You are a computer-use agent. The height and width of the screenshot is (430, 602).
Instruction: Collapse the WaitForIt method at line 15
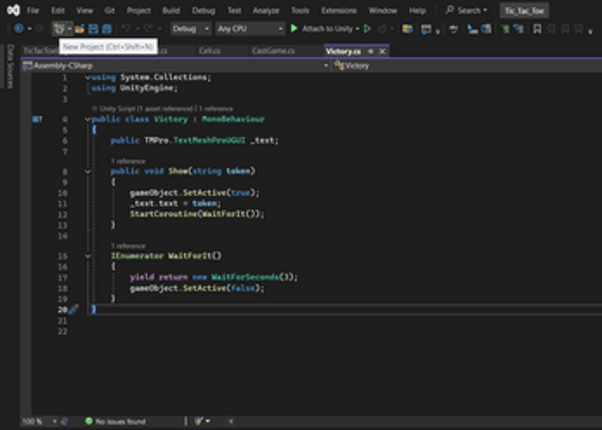click(x=88, y=256)
